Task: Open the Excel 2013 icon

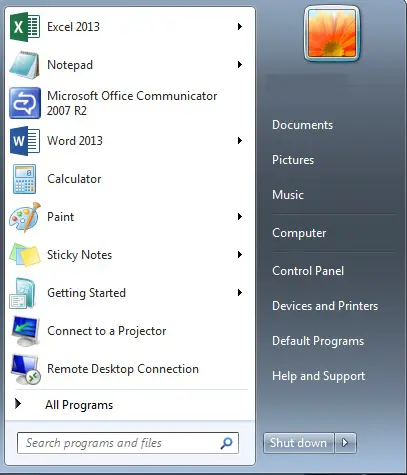Action: point(25,27)
